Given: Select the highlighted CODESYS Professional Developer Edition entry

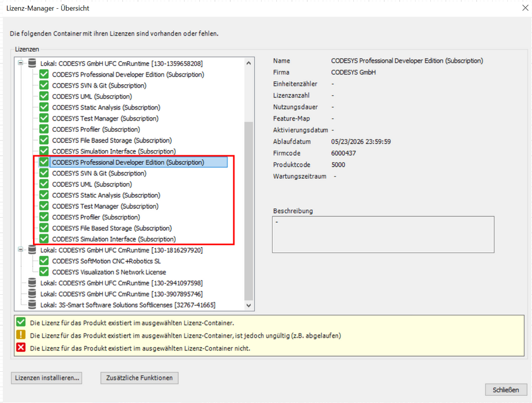Looking at the screenshot, I should pos(137,162).
